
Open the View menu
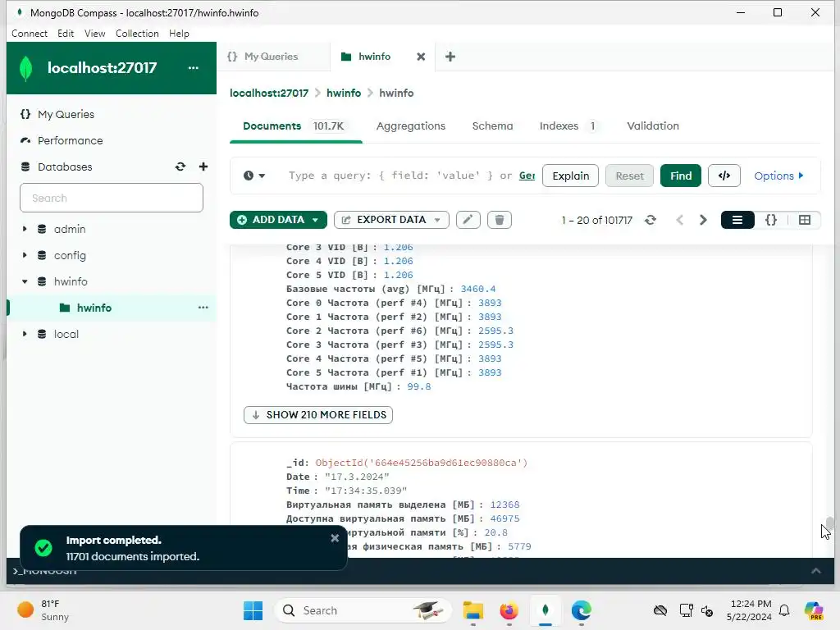click(x=95, y=33)
